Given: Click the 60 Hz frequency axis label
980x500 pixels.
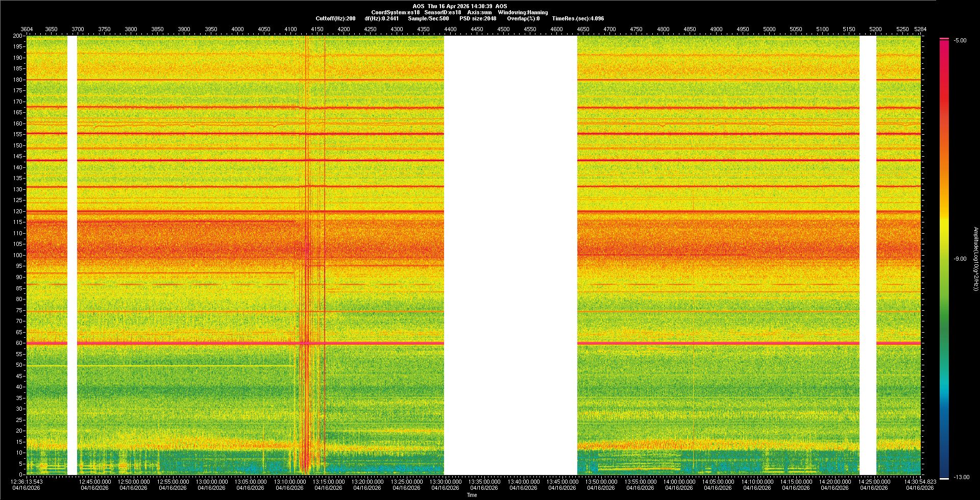Looking at the screenshot, I should [18, 343].
